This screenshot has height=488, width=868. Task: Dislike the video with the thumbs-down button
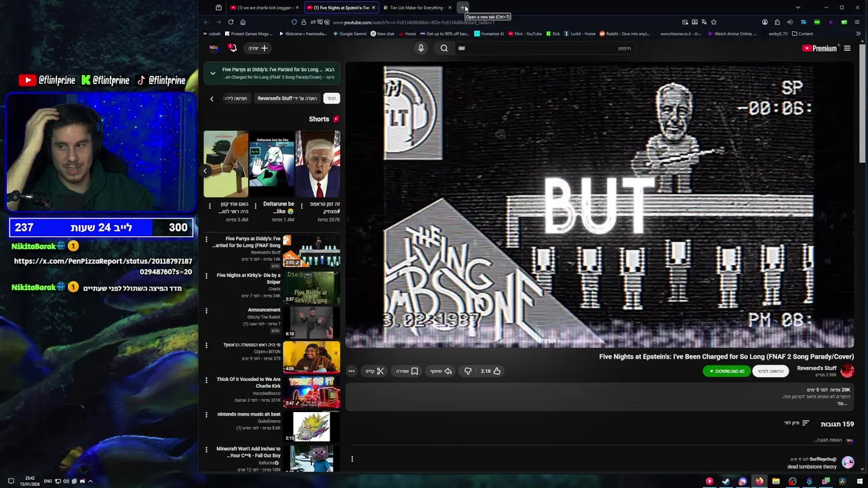tap(468, 371)
